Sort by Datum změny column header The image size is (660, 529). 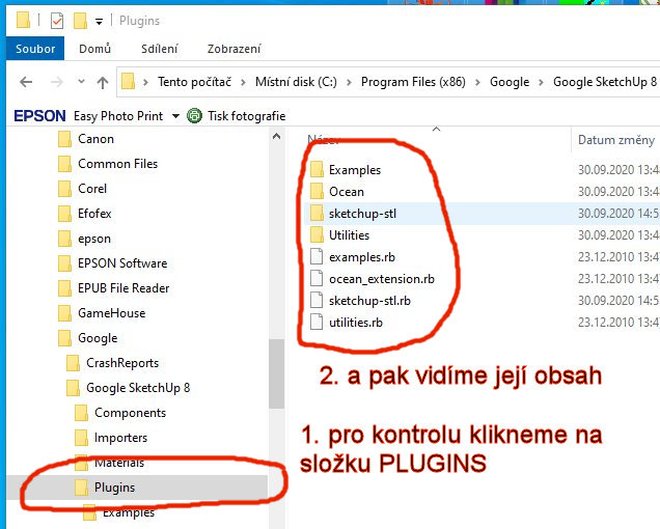click(616, 140)
